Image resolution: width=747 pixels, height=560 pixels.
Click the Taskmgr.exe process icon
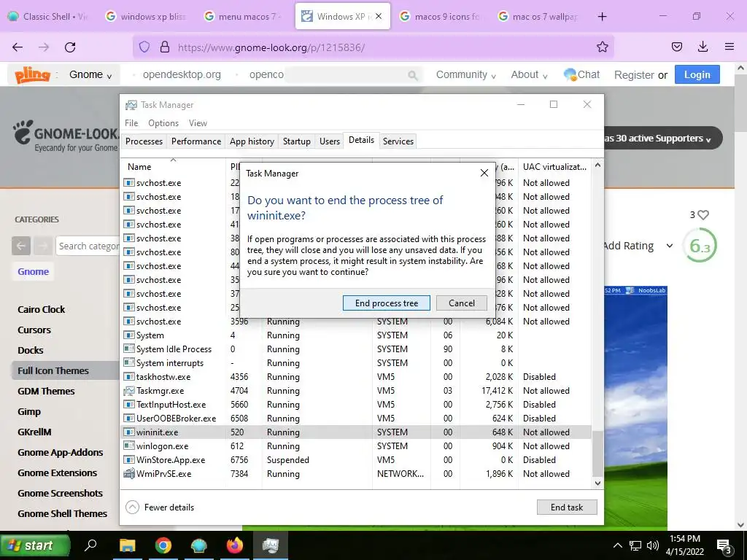[128, 391]
